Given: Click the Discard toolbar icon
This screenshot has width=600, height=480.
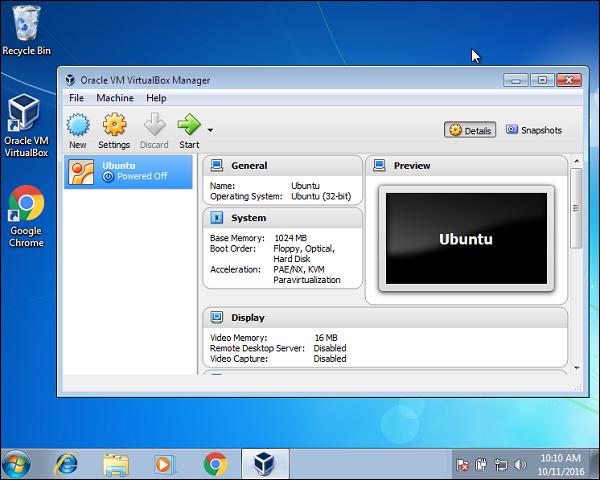Looking at the screenshot, I should (154, 128).
